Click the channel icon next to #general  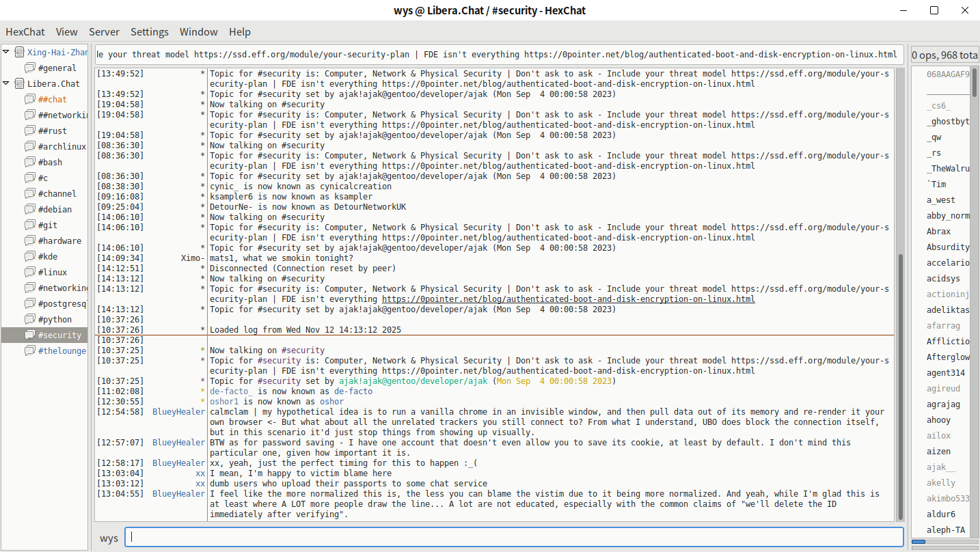pyautogui.click(x=29, y=68)
